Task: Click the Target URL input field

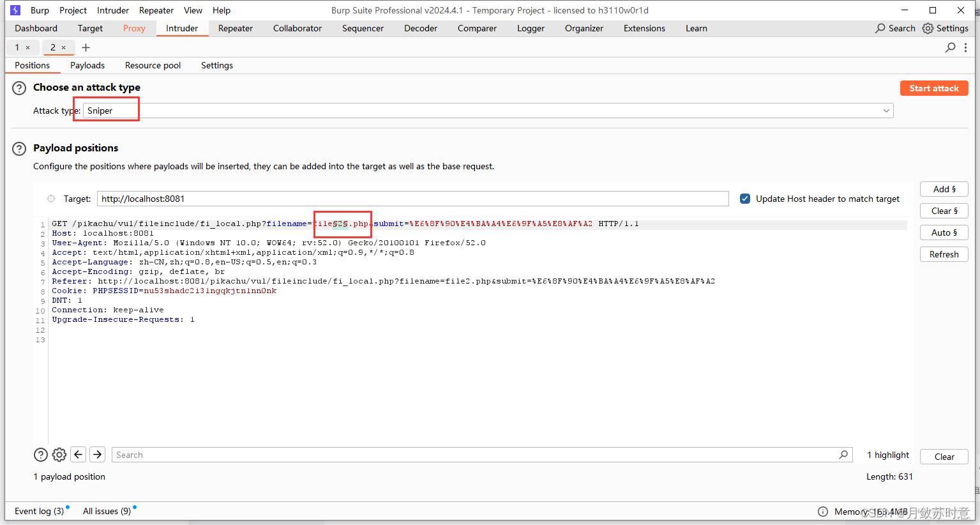Action: (x=413, y=199)
